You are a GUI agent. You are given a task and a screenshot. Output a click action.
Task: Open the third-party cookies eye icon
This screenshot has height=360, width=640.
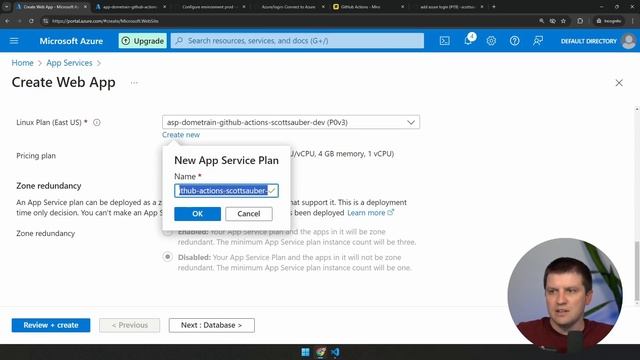pos(552,21)
